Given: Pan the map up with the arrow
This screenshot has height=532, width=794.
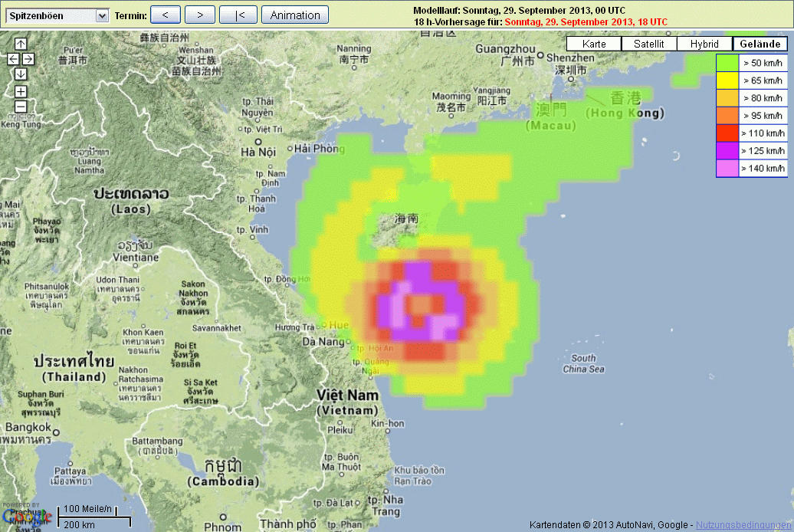Looking at the screenshot, I should (x=21, y=44).
